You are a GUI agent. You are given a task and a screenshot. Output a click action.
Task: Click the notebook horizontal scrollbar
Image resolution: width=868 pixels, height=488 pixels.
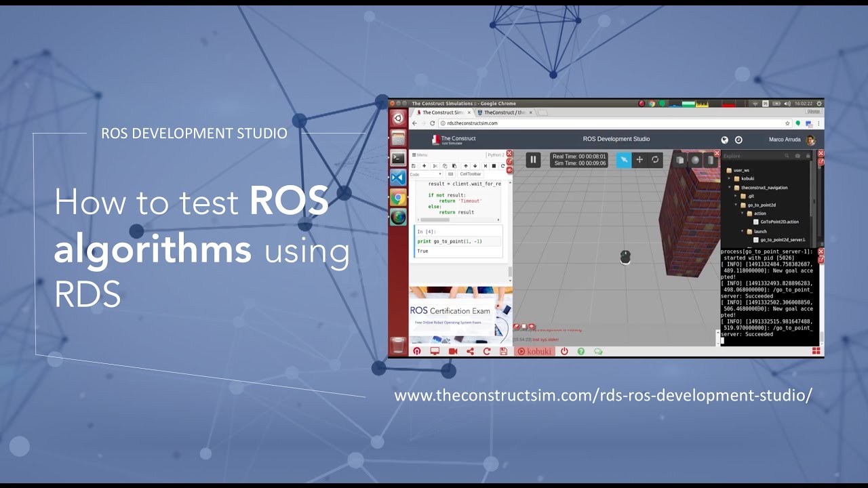pyautogui.click(x=458, y=220)
